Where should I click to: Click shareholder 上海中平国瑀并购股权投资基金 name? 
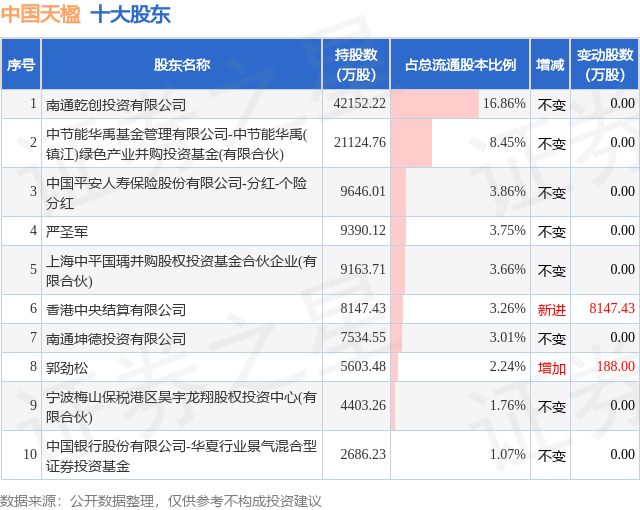click(x=181, y=271)
